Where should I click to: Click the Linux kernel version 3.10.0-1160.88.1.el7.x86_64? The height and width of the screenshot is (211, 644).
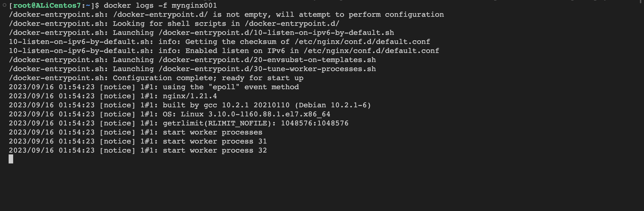pos(269,114)
